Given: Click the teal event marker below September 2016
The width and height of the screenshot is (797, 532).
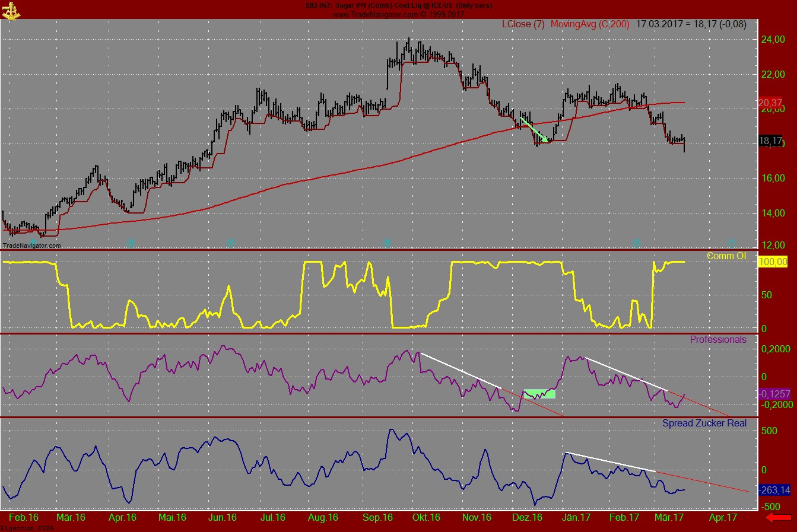Looking at the screenshot, I should click(387, 243).
